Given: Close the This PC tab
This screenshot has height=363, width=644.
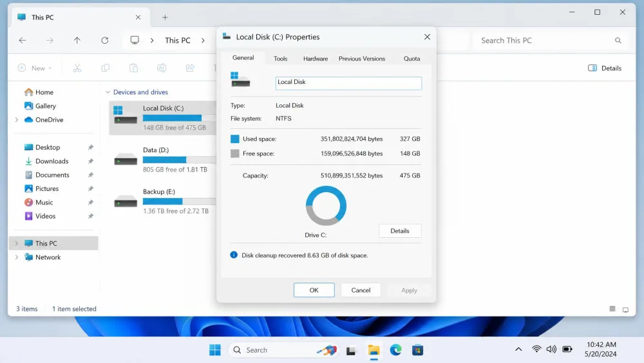Looking at the screenshot, I should pos(138,17).
